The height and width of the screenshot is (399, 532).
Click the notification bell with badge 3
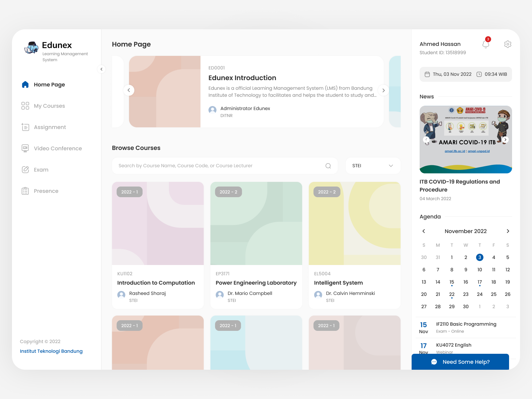pos(485,44)
